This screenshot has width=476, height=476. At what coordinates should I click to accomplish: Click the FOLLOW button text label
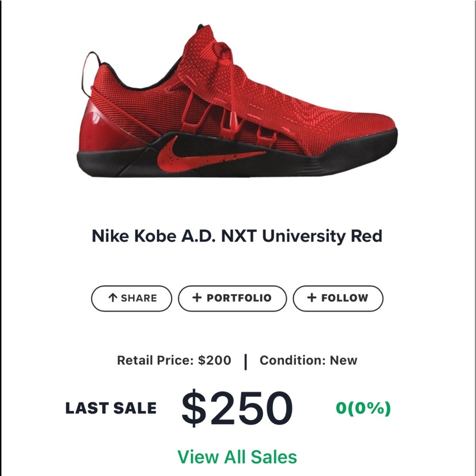pyautogui.click(x=344, y=298)
